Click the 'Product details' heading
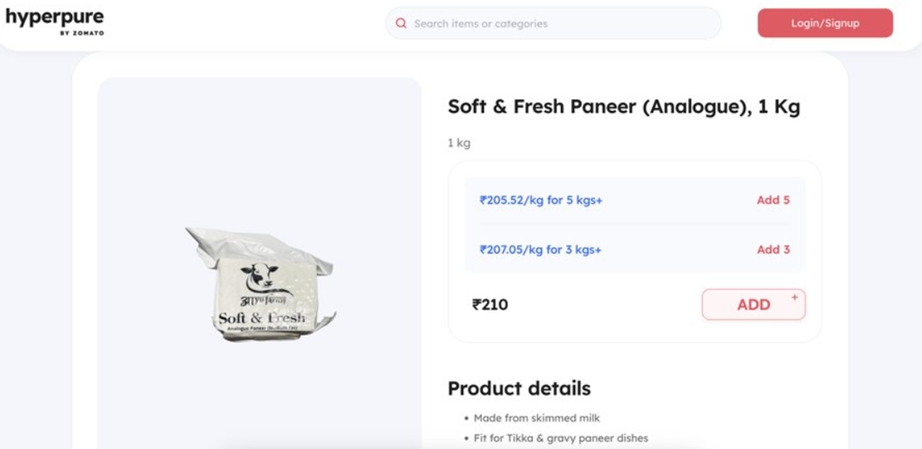The height and width of the screenshot is (449, 922). point(518,388)
